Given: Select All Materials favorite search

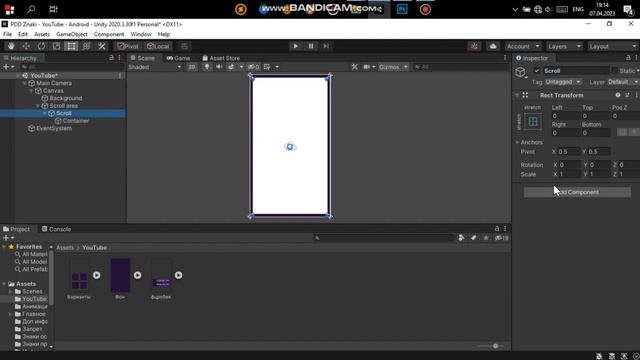Looking at the screenshot, I should click(31, 254).
